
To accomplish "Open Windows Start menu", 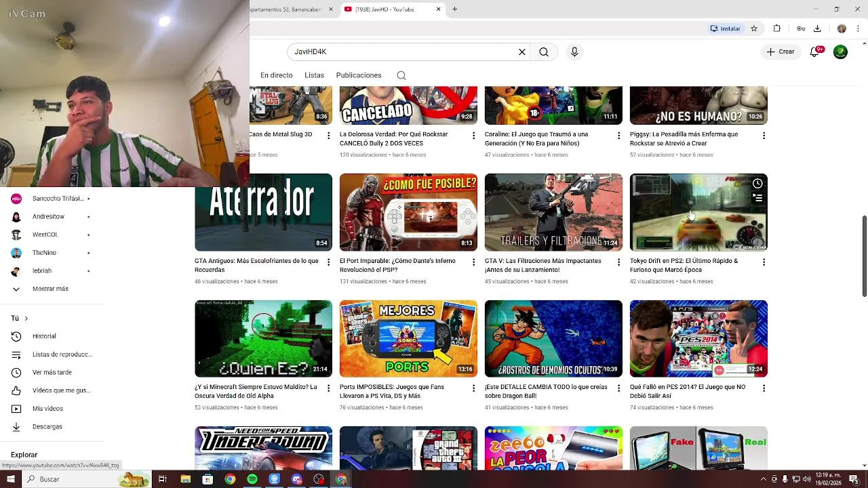I will point(10,479).
